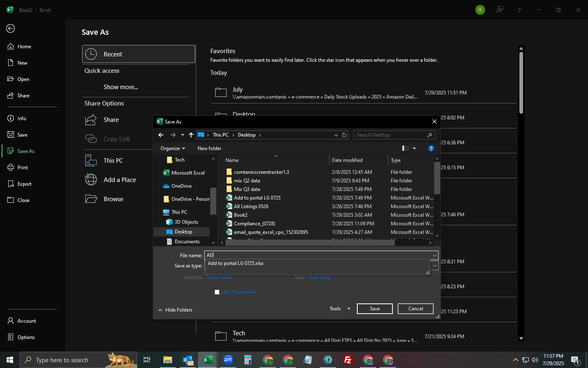Click the user account avatar IK
Viewport: 588px width, 368px height.
(x=480, y=10)
